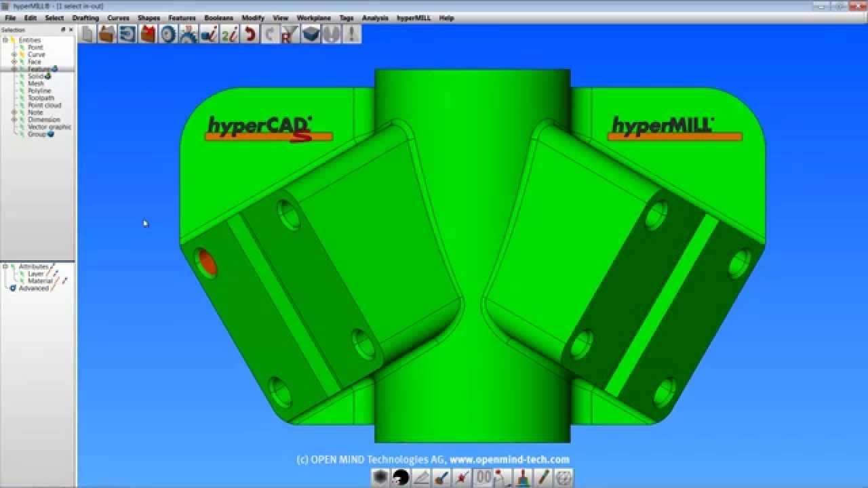Screen dimensions: 868x488
Task: Select Group entity in Selection tree
Action: tap(37, 134)
